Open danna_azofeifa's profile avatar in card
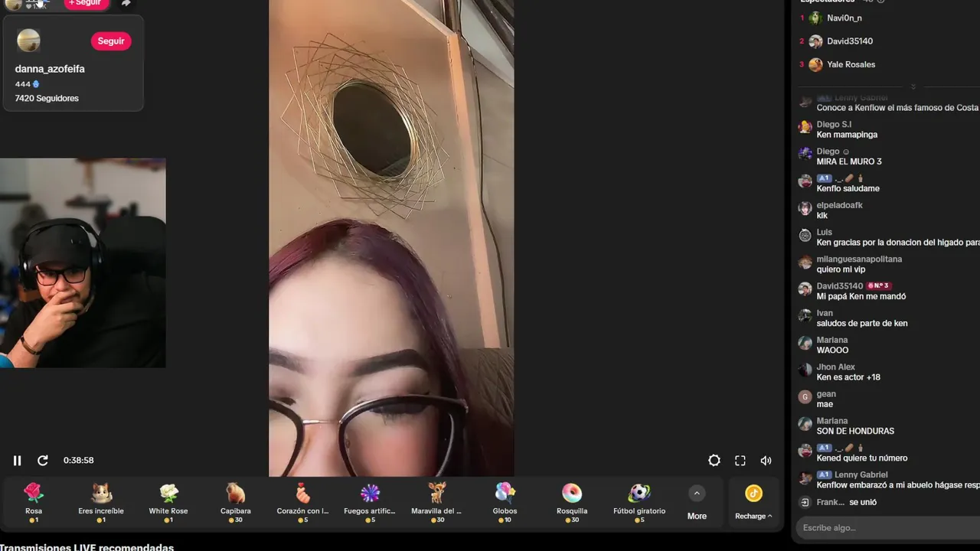The image size is (980, 551). [x=28, y=41]
